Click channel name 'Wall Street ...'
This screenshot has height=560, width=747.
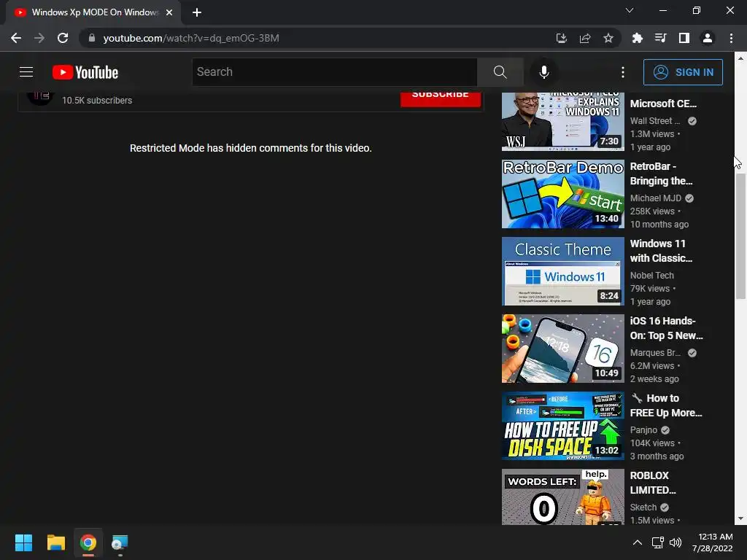tap(654, 121)
